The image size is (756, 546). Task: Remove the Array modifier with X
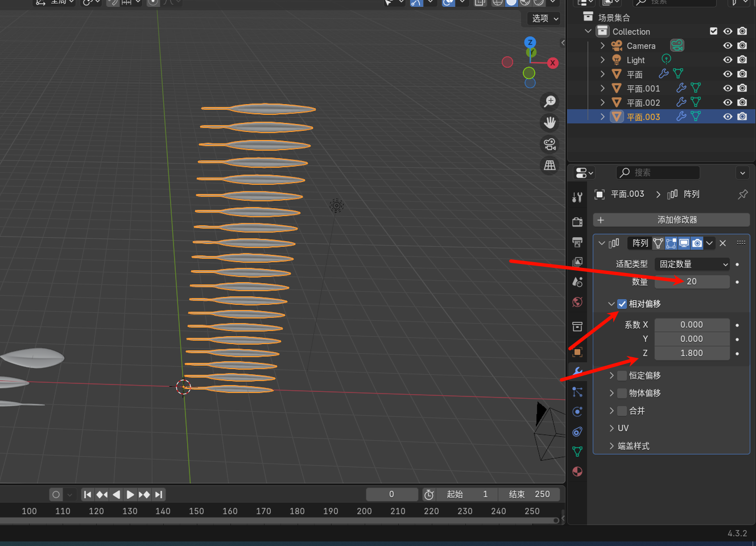pyautogui.click(x=722, y=243)
